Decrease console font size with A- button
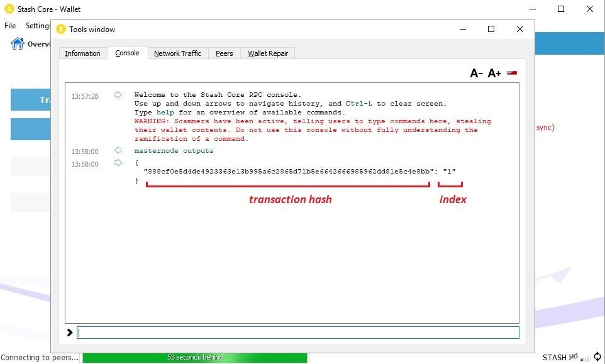This screenshot has height=364, width=605. pyautogui.click(x=476, y=73)
